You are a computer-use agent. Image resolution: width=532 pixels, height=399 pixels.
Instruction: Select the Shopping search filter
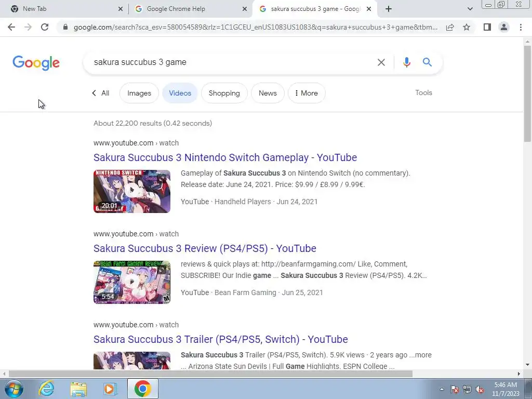224,93
